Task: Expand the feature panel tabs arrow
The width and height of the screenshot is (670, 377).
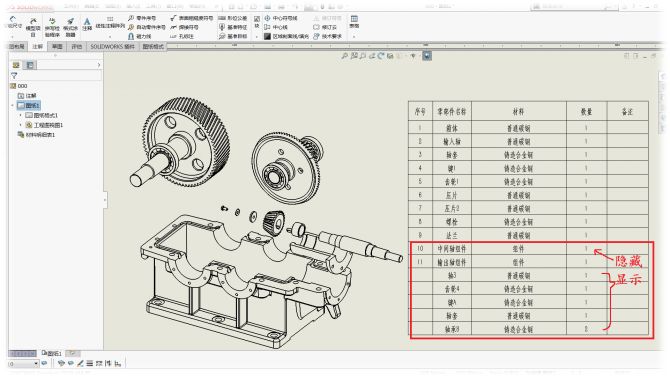Action: pyautogui.click(x=99, y=65)
